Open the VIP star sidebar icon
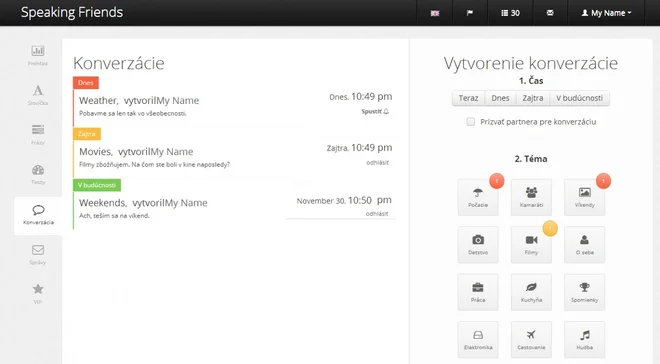Image resolution: width=660 pixels, height=364 pixels. [38, 294]
